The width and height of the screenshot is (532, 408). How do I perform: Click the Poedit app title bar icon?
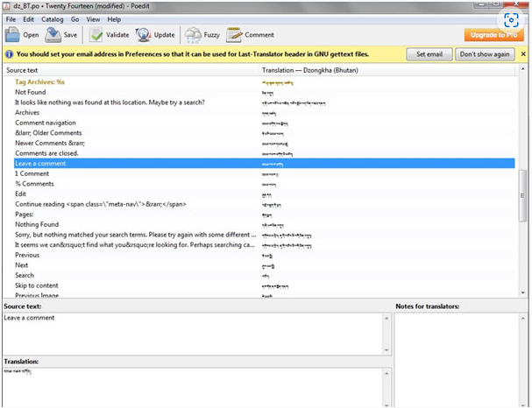click(x=7, y=6)
